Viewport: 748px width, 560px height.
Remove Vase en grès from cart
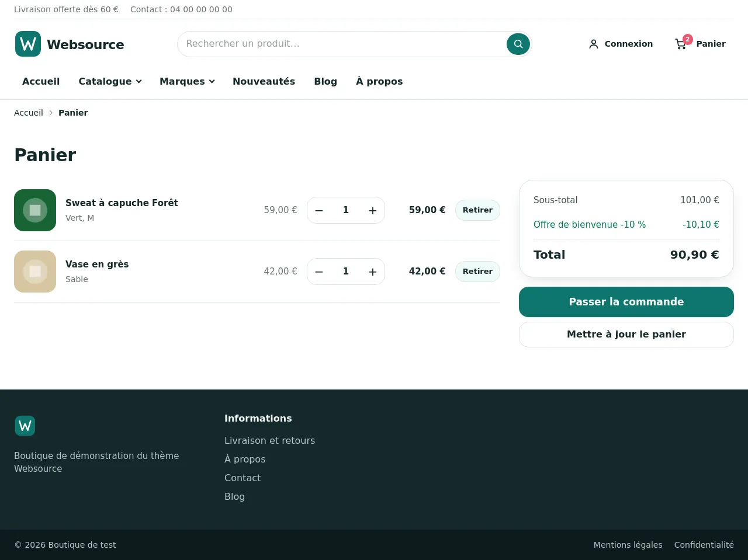pyautogui.click(x=477, y=272)
